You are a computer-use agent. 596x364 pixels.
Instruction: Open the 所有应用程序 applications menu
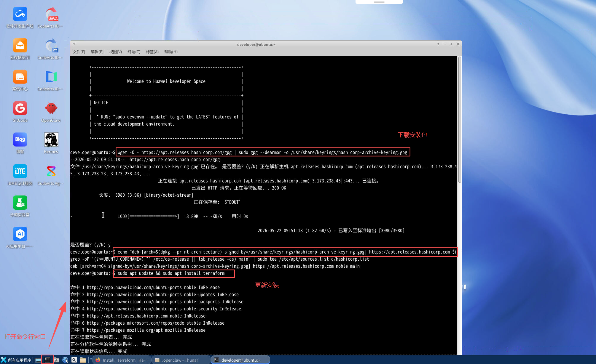16,360
